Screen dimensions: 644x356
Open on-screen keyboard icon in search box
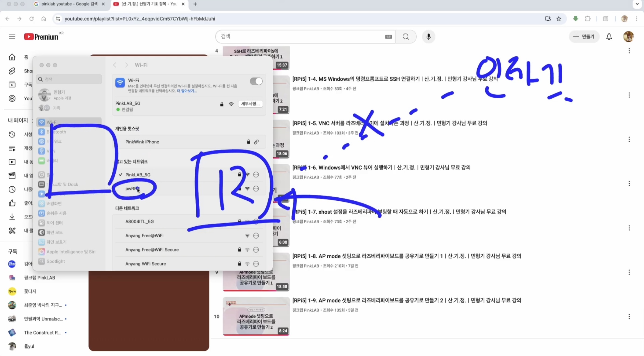pos(388,37)
